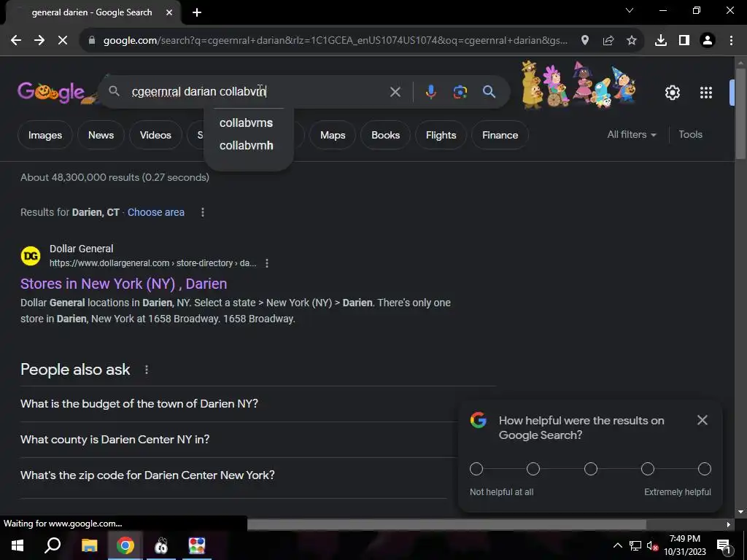
Task: Open the Chrome profile avatar
Action: (708, 41)
